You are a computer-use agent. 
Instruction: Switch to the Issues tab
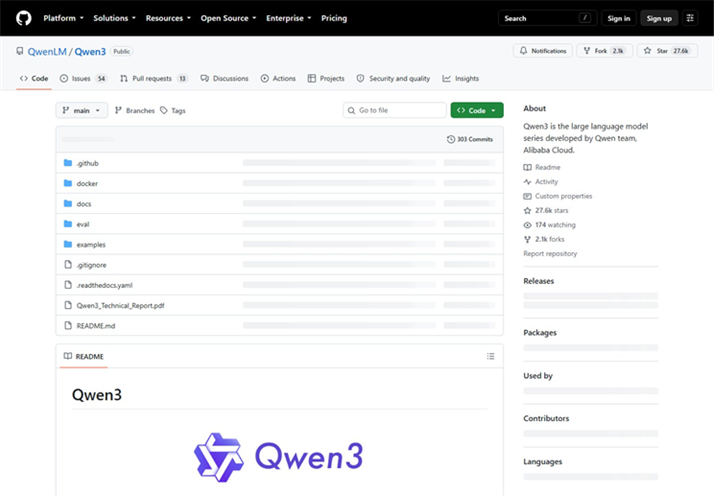click(84, 78)
